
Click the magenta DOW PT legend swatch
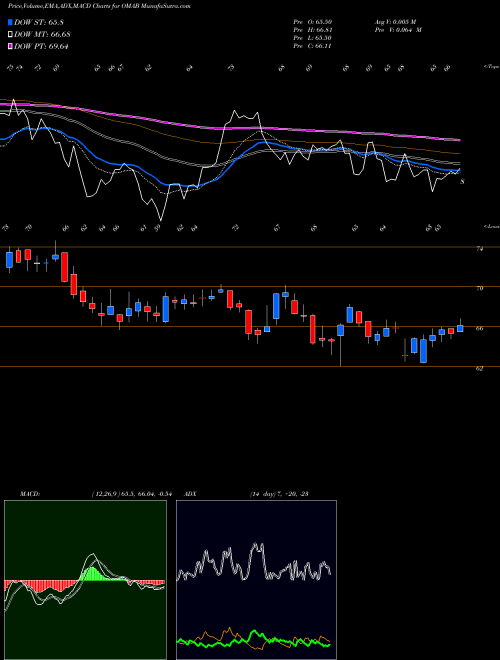pyautogui.click(x=10, y=46)
